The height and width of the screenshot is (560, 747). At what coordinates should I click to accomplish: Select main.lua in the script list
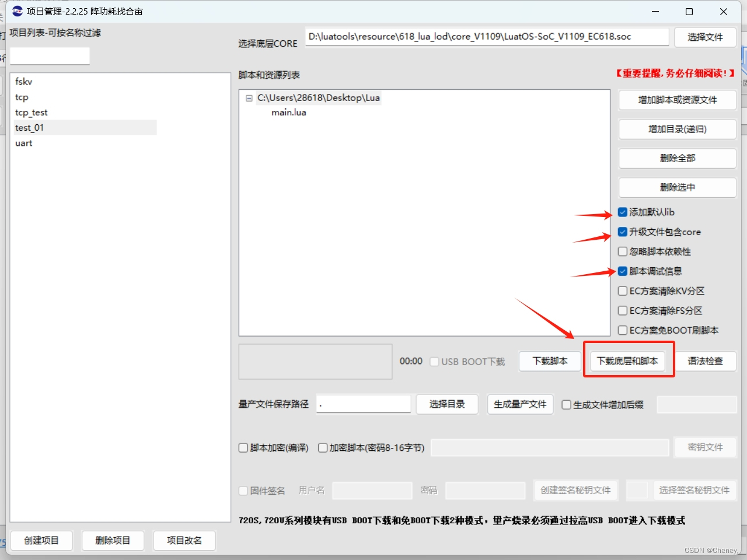click(x=288, y=113)
